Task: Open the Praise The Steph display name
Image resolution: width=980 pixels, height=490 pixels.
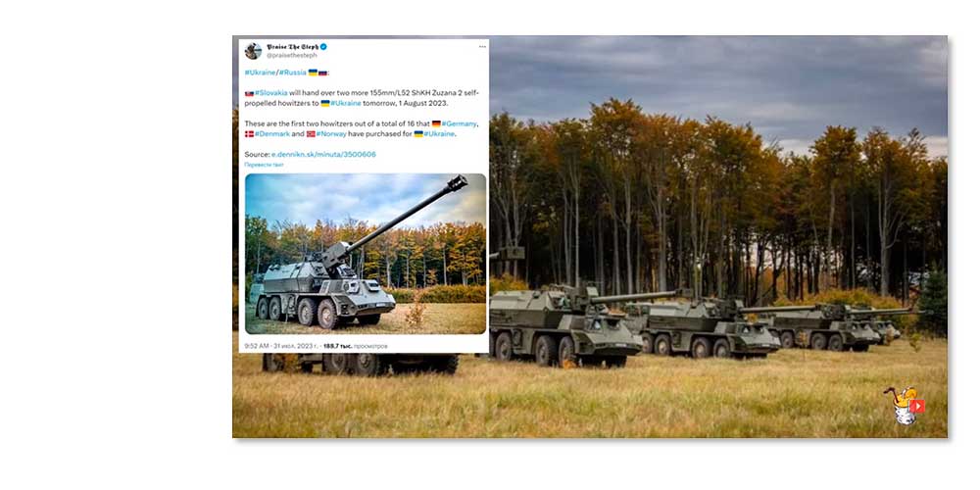Action: [292, 47]
